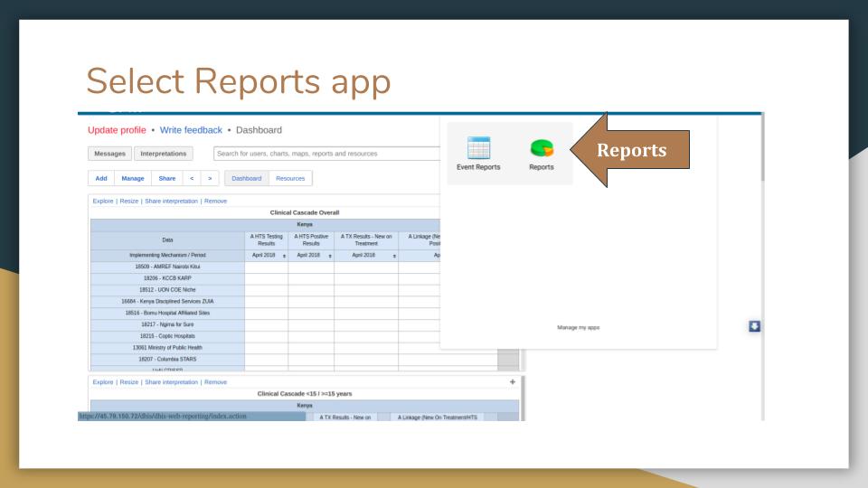
Task: Go to next dashboard with > button
Action: coord(210,178)
